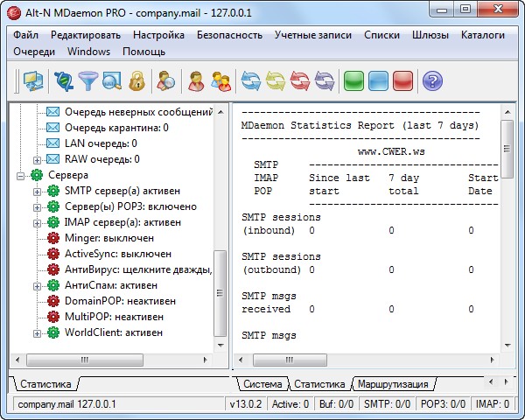Click down arrow of tree panel scrollbar
Screen dimensions: 525x420
coord(220,344)
